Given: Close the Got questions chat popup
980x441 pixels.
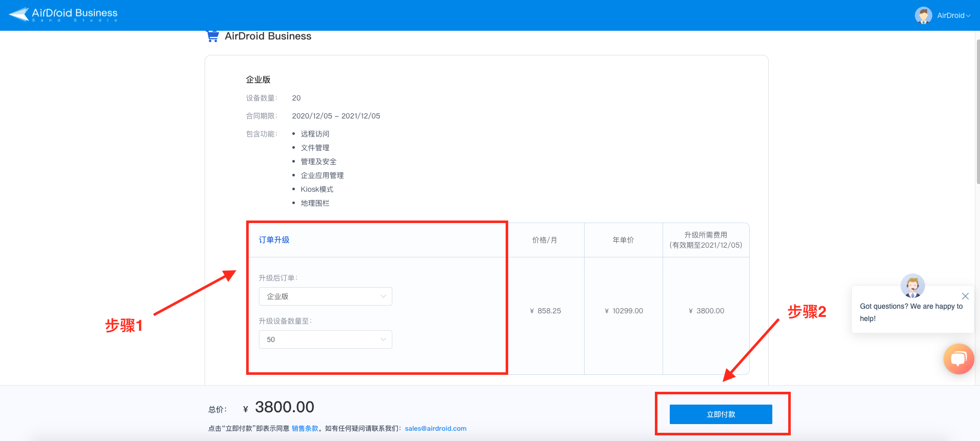Looking at the screenshot, I should click(x=965, y=296).
